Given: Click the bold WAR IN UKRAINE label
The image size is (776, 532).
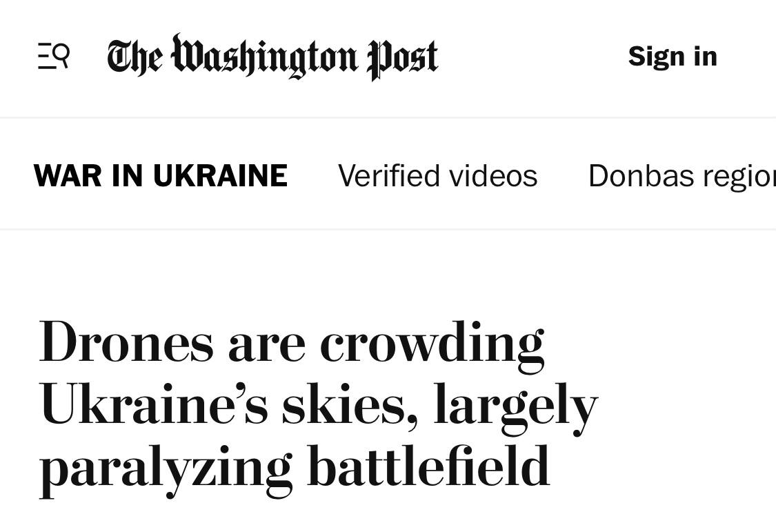Looking at the screenshot, I should tap(160, 175).
